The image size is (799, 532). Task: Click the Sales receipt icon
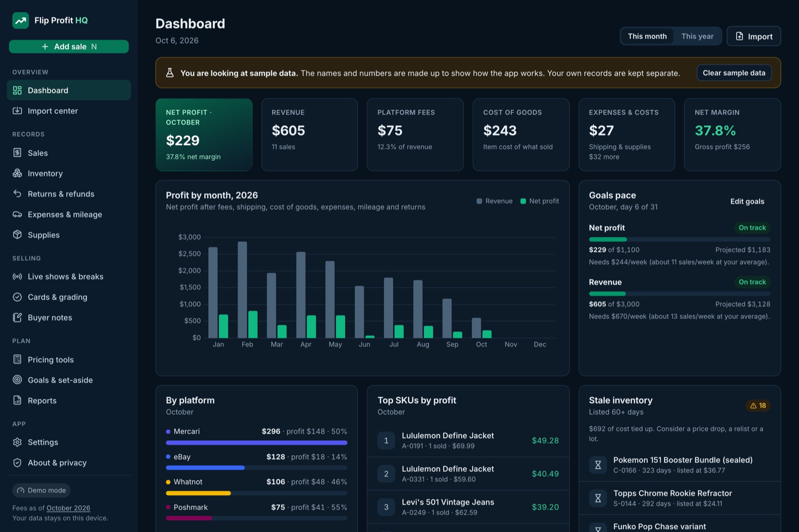tap(17, 153)
